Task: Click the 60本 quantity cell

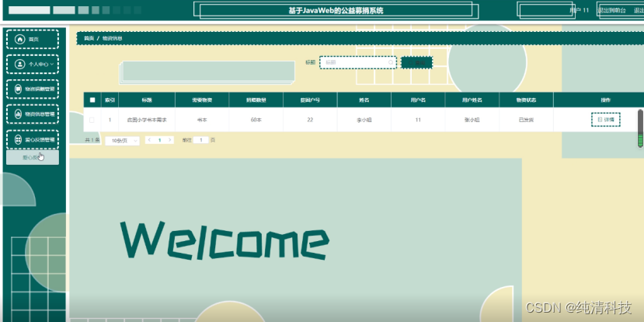Action: [256, 120]
